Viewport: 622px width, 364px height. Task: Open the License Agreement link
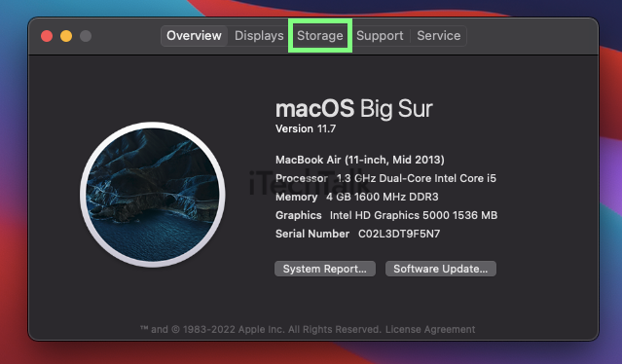click(430, 330)
